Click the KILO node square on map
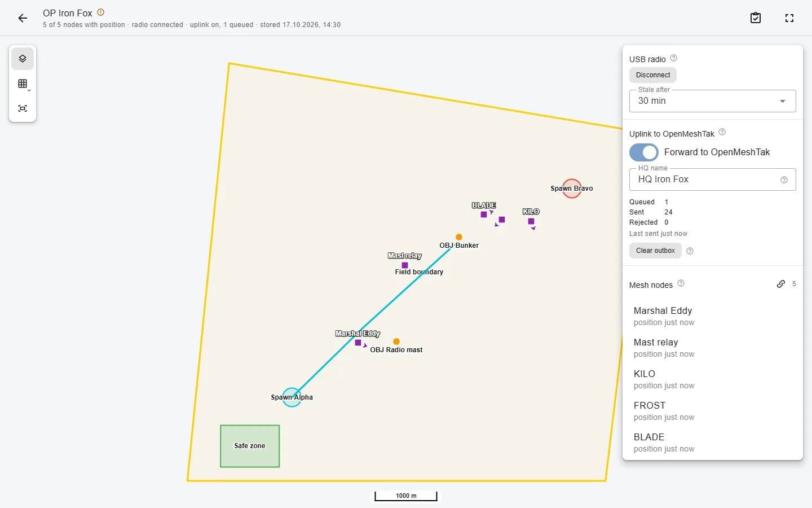 (531, 221)
